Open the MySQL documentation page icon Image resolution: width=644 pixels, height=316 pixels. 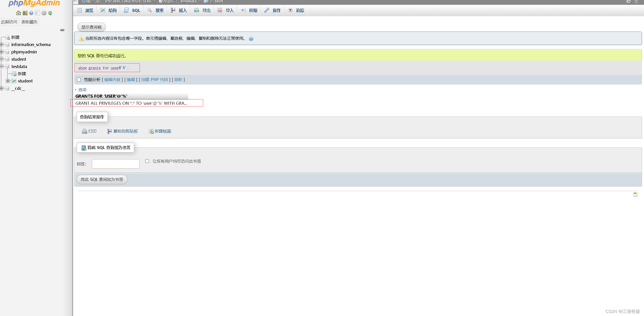coord(37,13)
